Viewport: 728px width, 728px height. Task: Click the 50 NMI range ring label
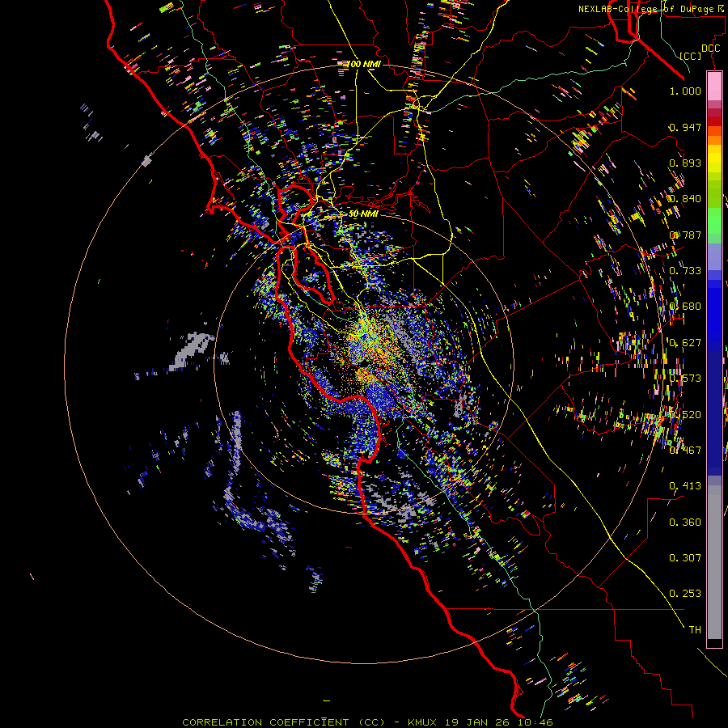click(x=363, y=214)
